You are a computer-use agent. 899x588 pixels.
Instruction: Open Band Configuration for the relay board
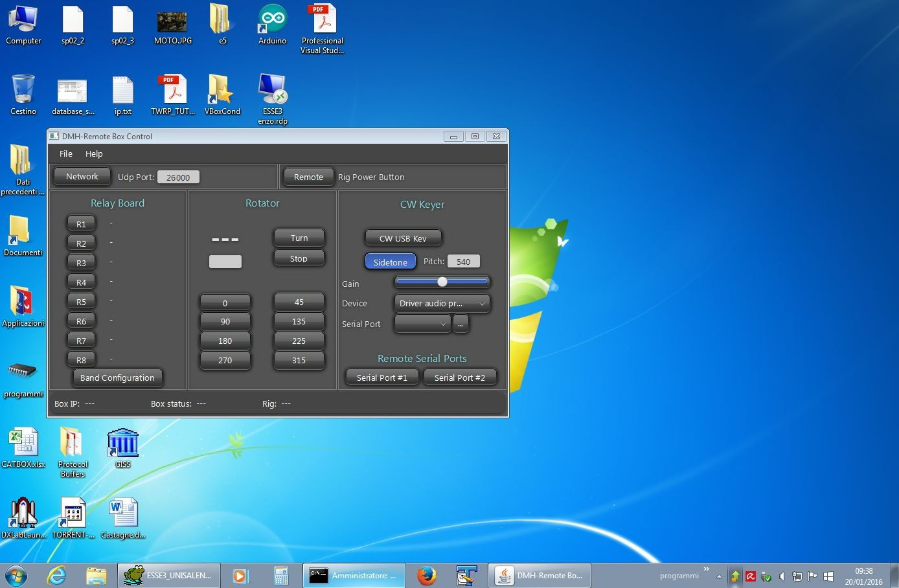coord(117,378)
